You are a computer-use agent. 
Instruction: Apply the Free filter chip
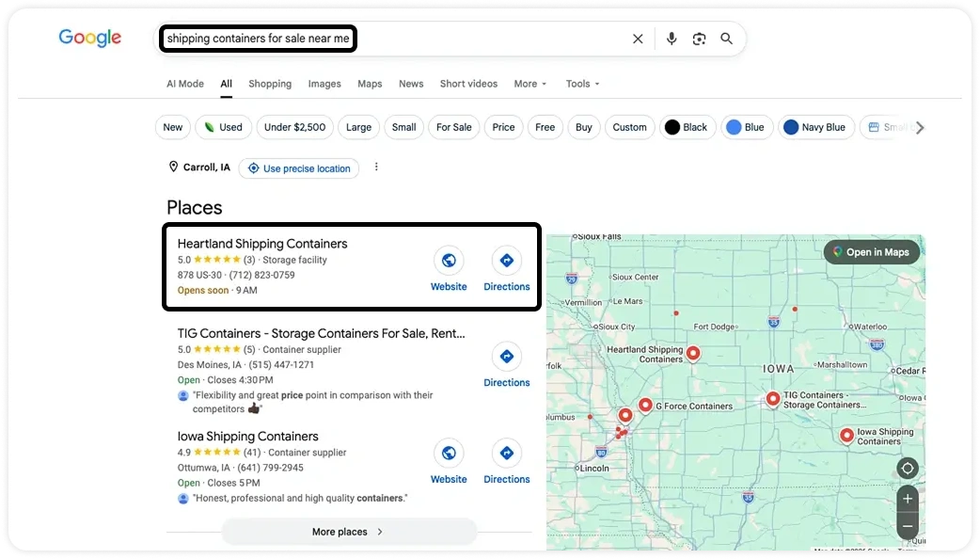point(545,128)
